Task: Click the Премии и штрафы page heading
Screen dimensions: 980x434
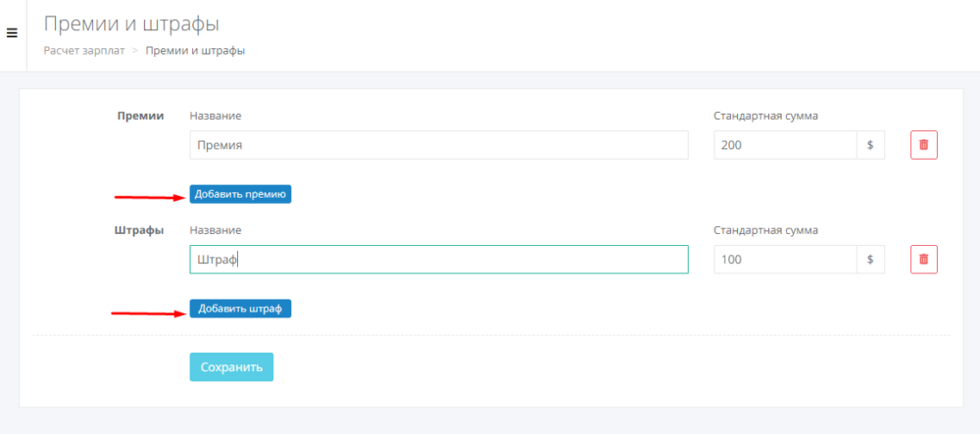Action: click(x=131, y=24)
